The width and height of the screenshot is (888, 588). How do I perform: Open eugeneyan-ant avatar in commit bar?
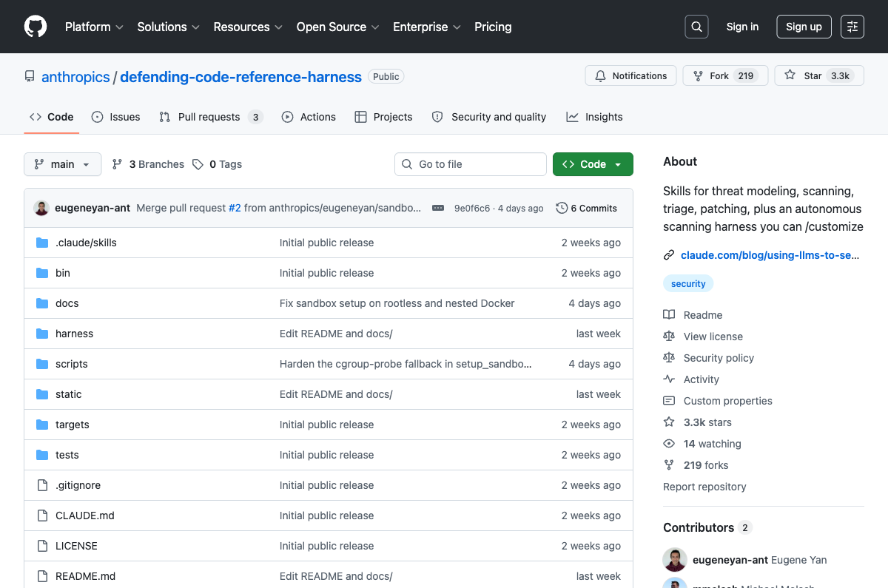point(41,208)
